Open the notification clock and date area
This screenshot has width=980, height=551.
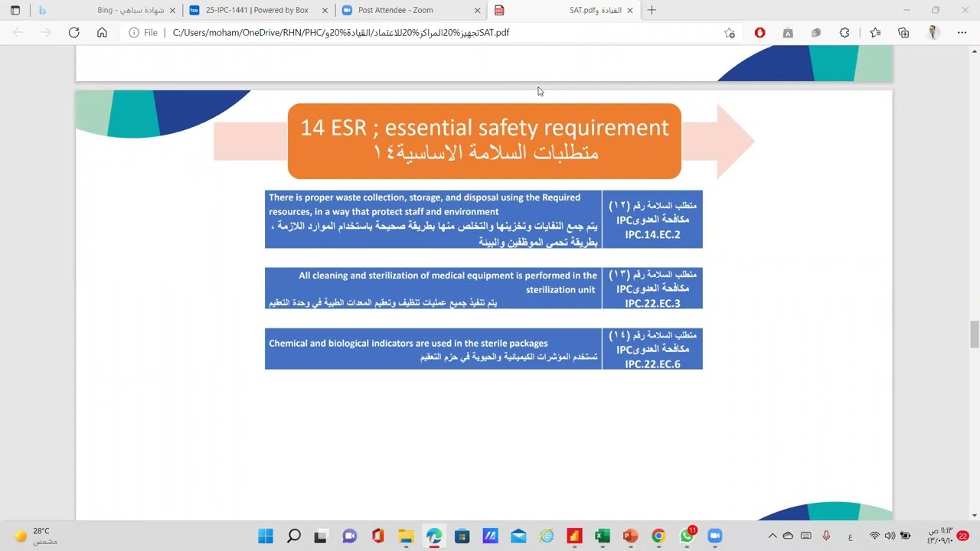tap(939, 536)
